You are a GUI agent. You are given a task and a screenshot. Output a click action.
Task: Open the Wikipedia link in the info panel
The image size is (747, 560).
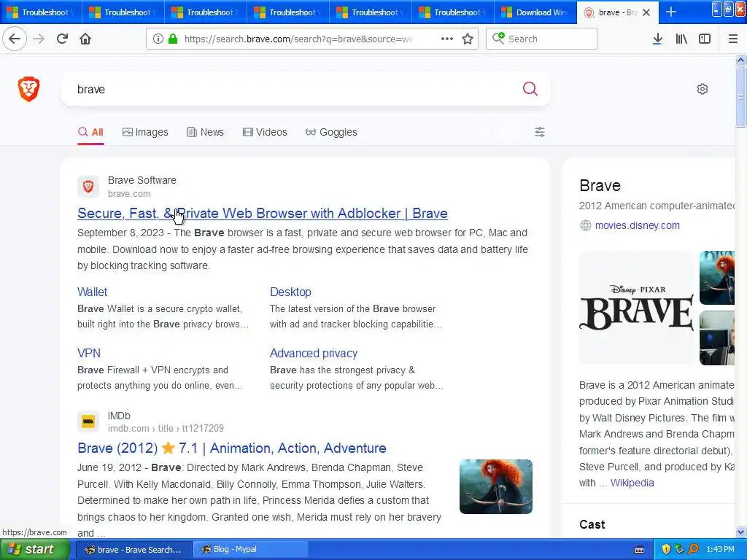coord(632,483)
